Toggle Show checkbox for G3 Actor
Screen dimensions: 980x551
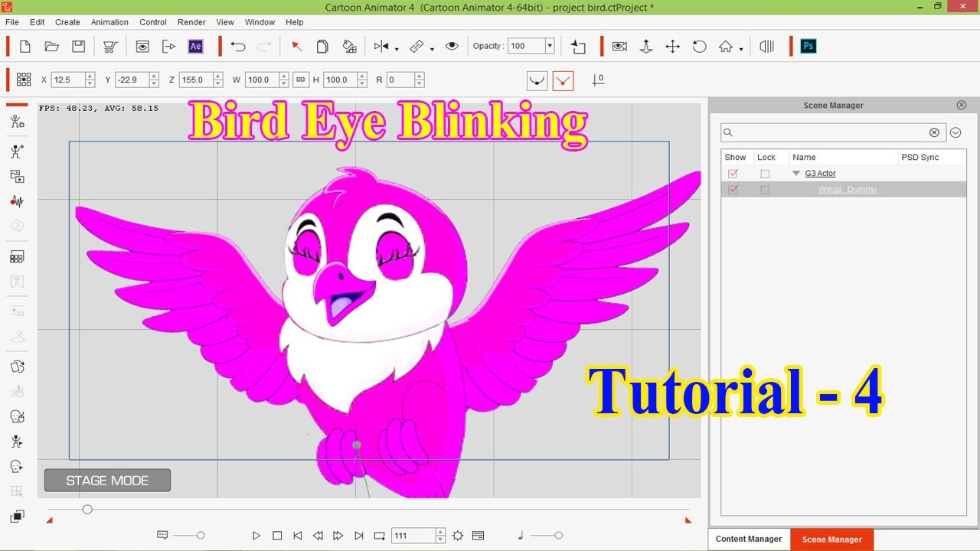[733, 174]
